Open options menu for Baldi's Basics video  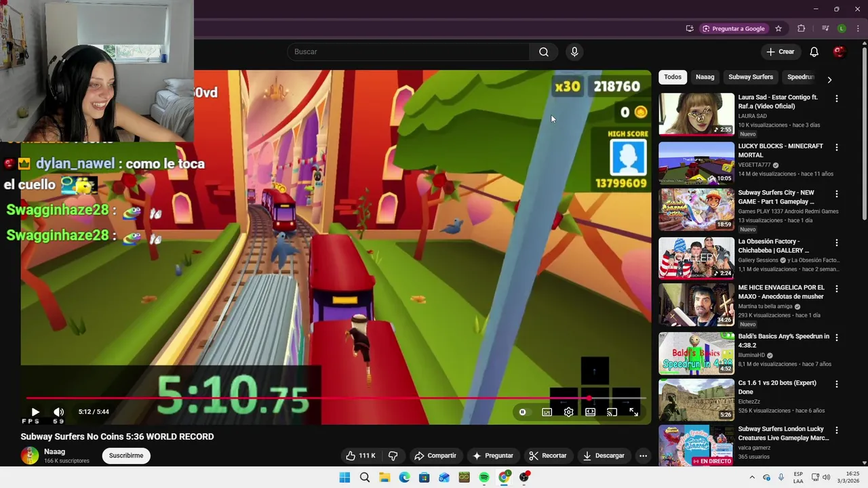pos(836,338)
